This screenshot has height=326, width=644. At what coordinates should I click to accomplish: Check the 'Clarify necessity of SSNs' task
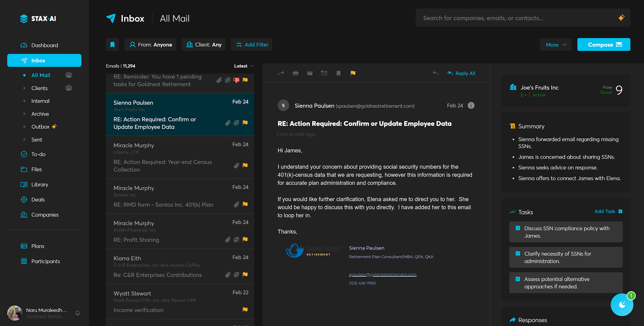click(x=518, y=253)
